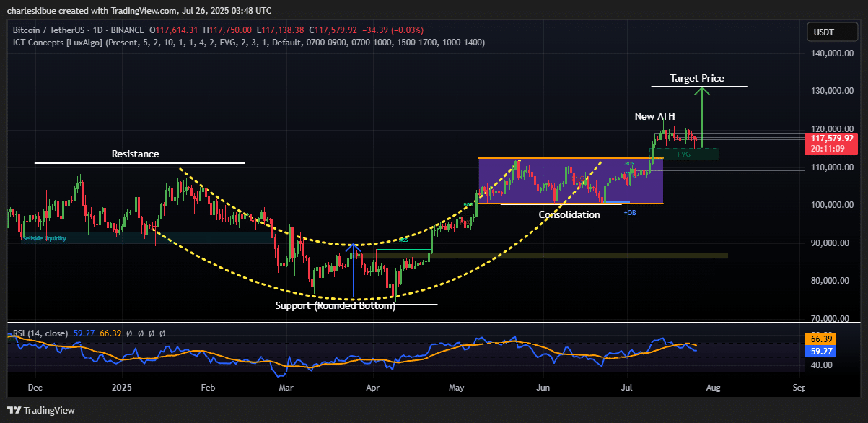This screenshot has width=868, height=423.
Task: Click the +OB order block marker
Action: pos(631,214)
